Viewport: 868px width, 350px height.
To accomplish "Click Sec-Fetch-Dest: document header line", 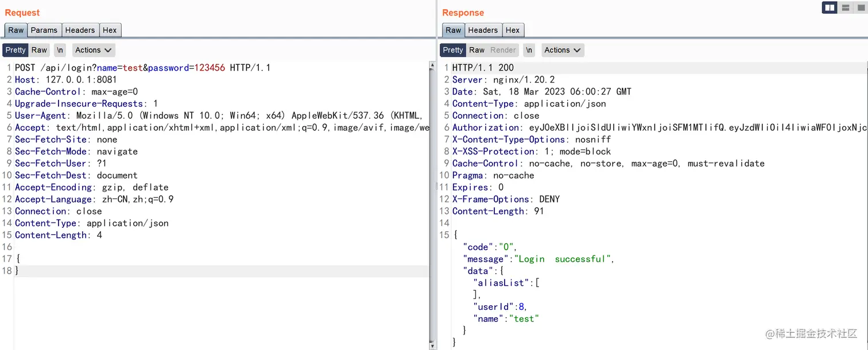I will click(76, 175).
